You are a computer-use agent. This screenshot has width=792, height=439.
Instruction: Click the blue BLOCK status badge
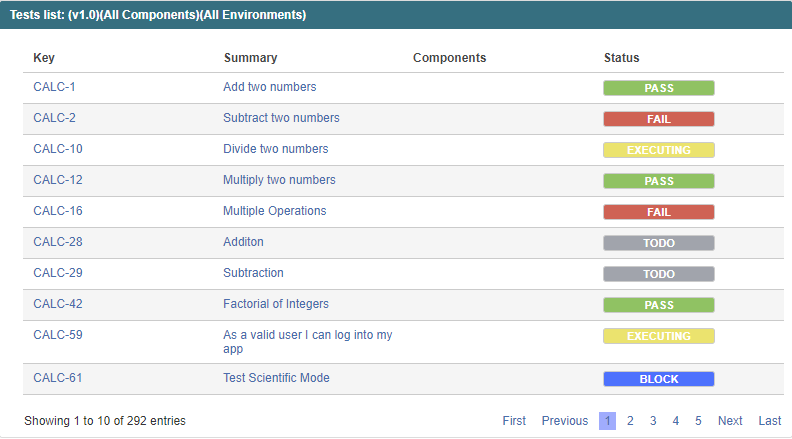(659, 379)
